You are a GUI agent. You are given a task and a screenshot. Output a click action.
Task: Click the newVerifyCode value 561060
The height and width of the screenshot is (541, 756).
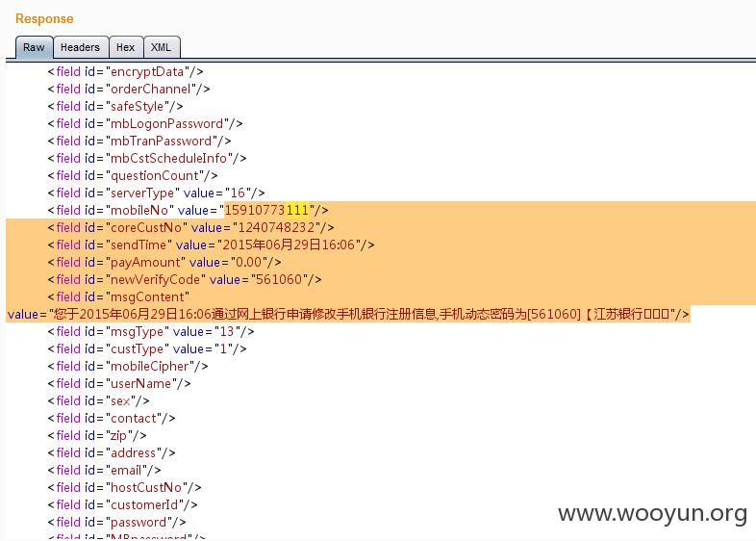[x=279, y=280]
